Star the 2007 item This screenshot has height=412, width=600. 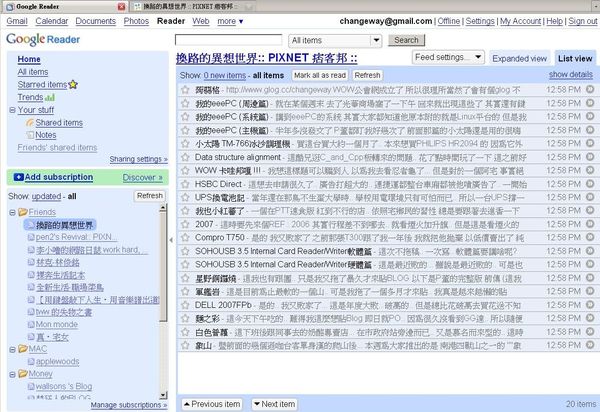(x=186, y=224)
